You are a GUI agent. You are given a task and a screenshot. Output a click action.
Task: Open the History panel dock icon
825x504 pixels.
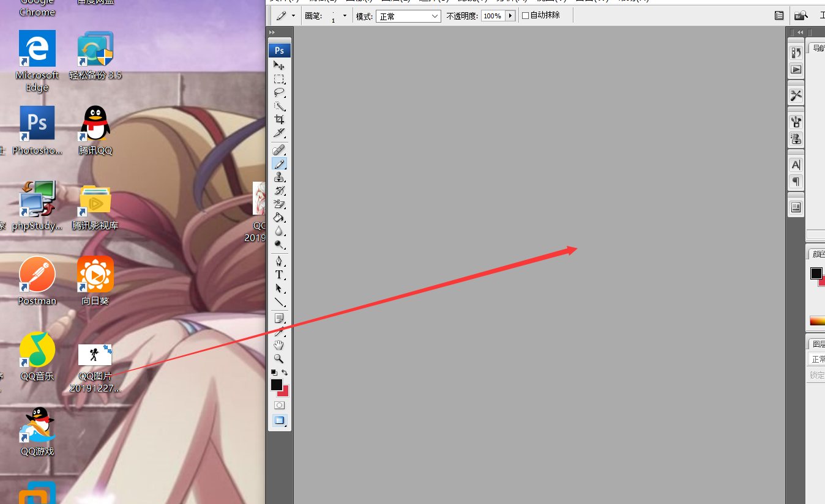796,53
